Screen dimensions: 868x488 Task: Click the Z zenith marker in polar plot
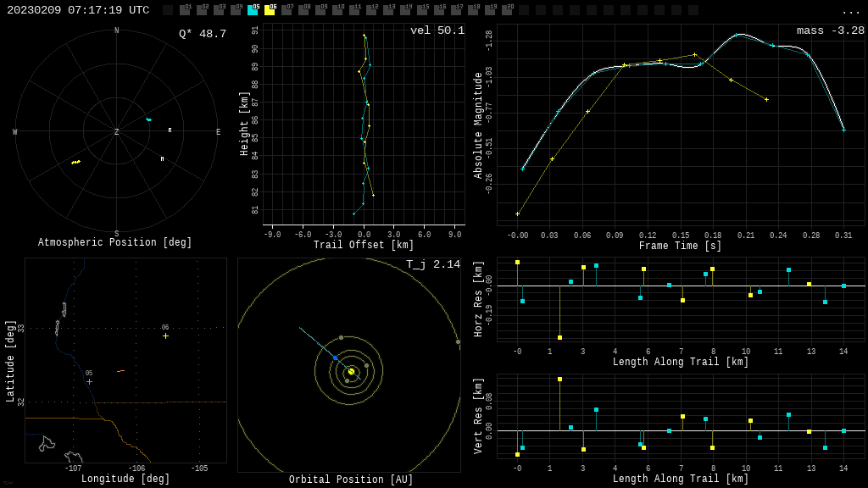[x=117, y=132]
